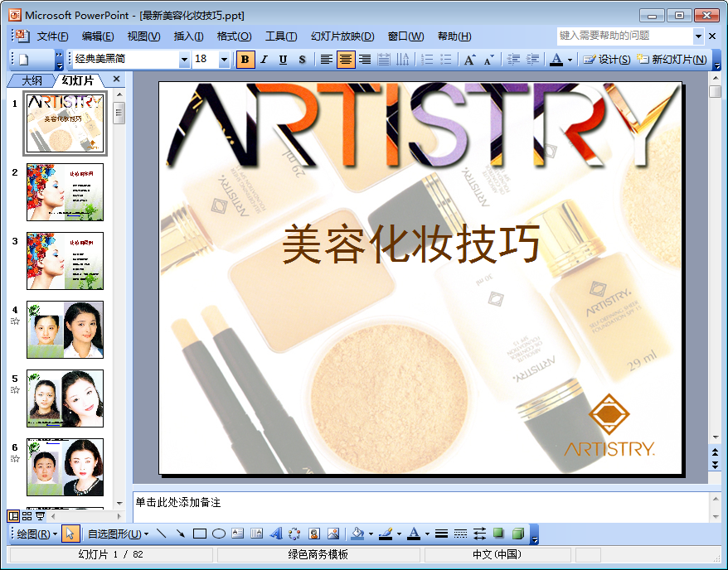This screenshot has height=570, width=728.
Task: Decrease the font size
Action: (488, 60)
